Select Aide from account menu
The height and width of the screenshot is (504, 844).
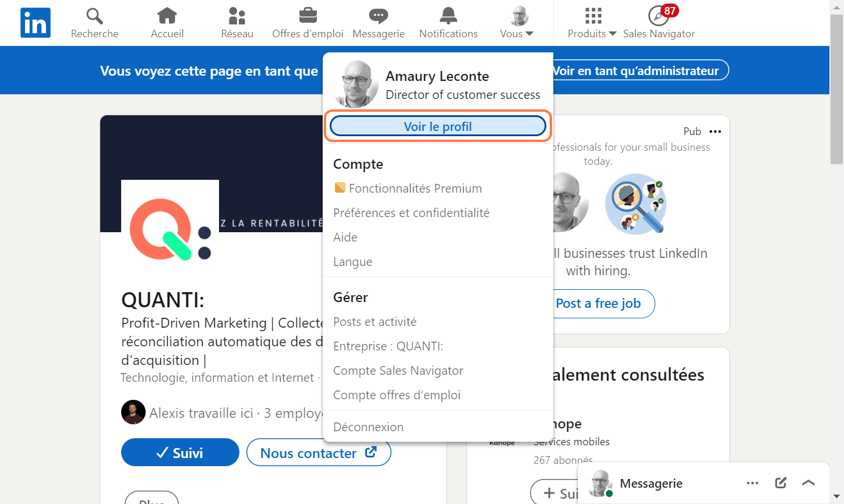click(345, 237)
